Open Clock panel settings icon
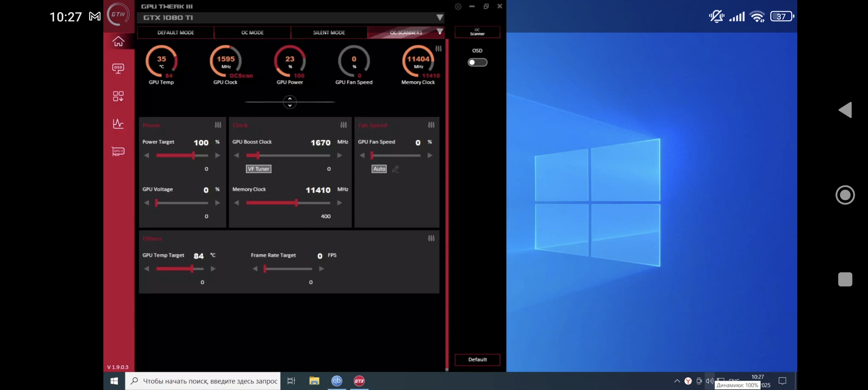 pyautogui.click(x=343, y=125)
